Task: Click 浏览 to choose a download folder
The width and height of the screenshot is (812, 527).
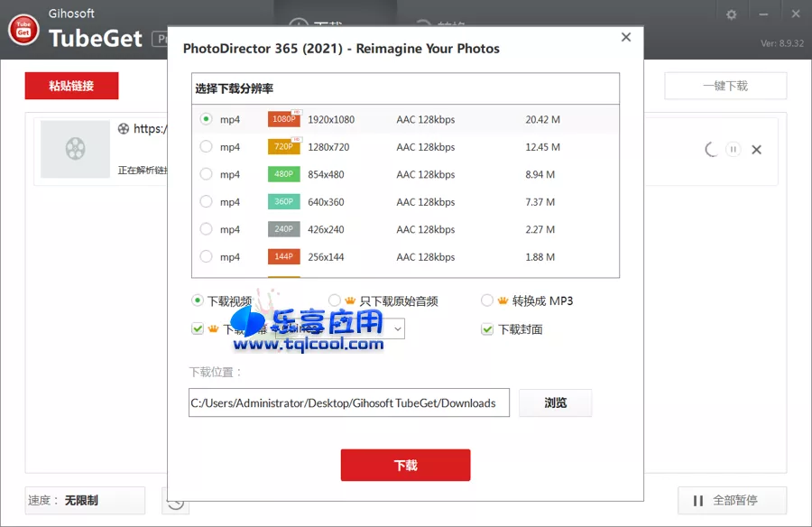Action: coord(556,402)
